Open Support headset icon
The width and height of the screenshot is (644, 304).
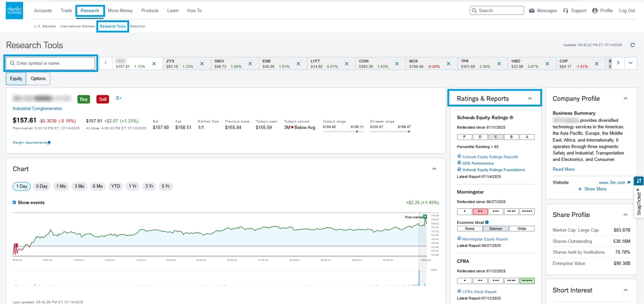[566, 11]
